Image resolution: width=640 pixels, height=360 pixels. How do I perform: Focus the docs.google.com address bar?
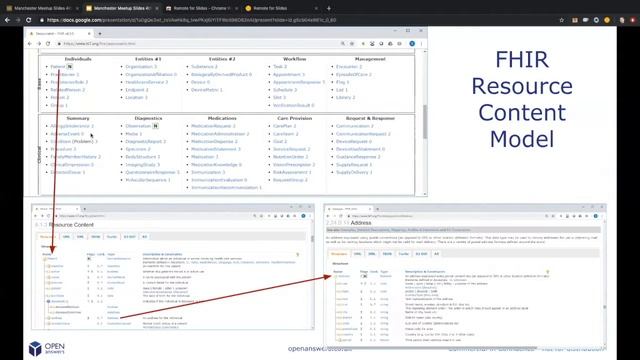pyautogui.click(x=191, y=20)
